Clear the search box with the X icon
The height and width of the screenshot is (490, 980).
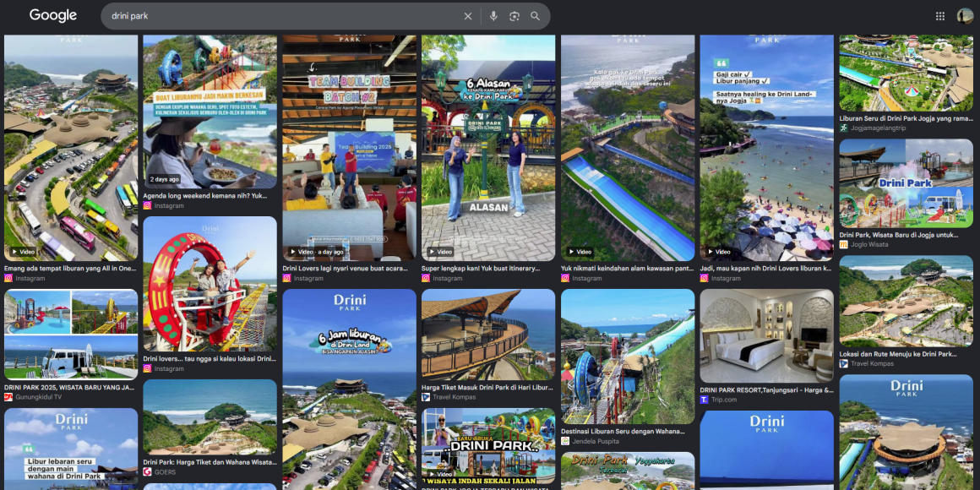467,16
